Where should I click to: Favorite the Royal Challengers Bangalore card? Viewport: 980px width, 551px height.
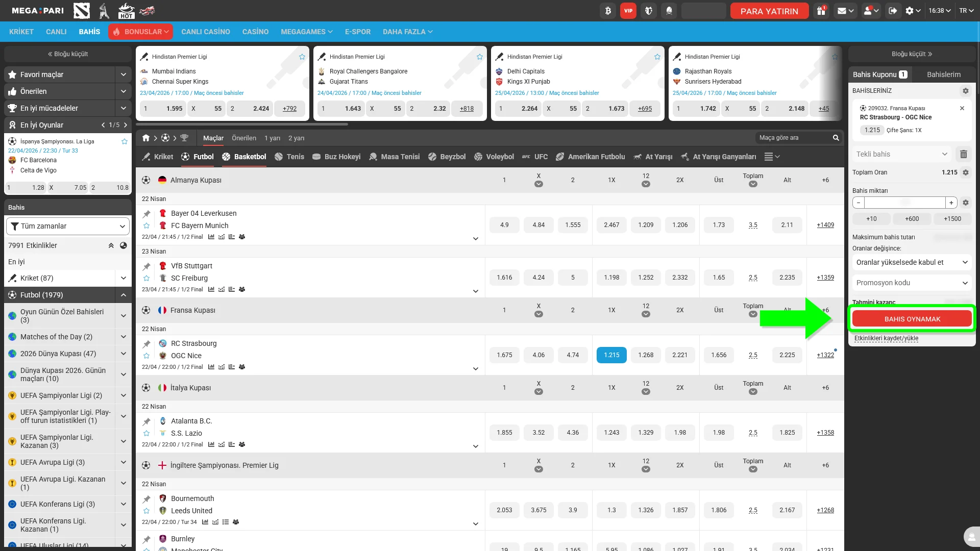480,57
